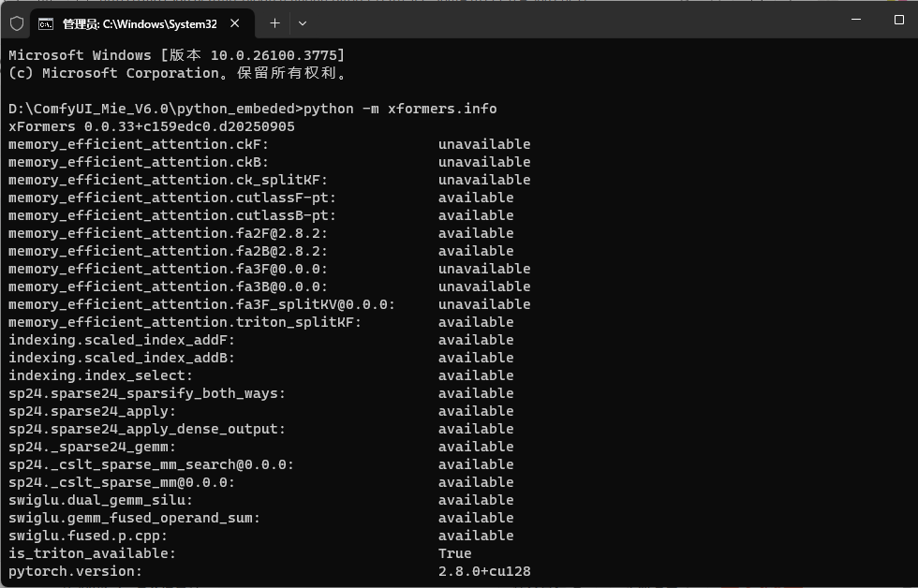Open the tab dropdown chevron menu
The width and height of the screenshot is (918, 588).
[x=302, y=22]
